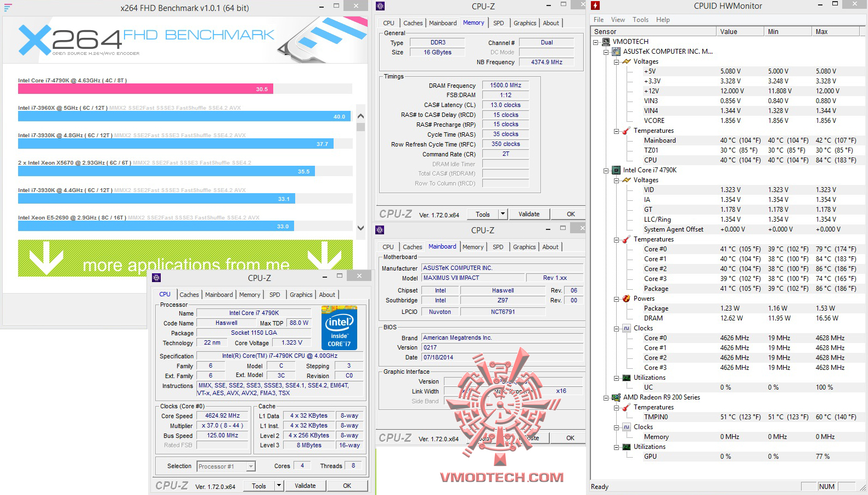Select CPU tab in CPU-Z Memory window

(388, 23)
